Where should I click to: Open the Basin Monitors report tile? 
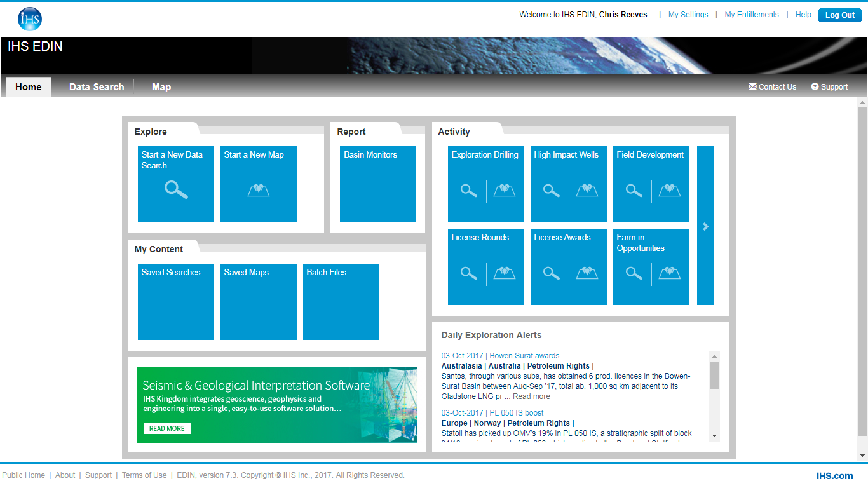click(x=378, y=184)
